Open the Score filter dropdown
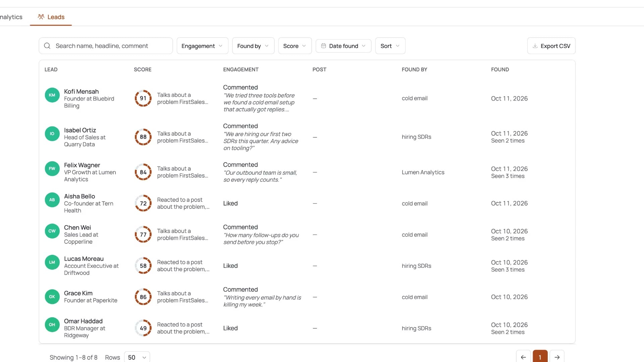Viewport: 644px width, 362px height. pyautogui.click(x=295, y=46)
